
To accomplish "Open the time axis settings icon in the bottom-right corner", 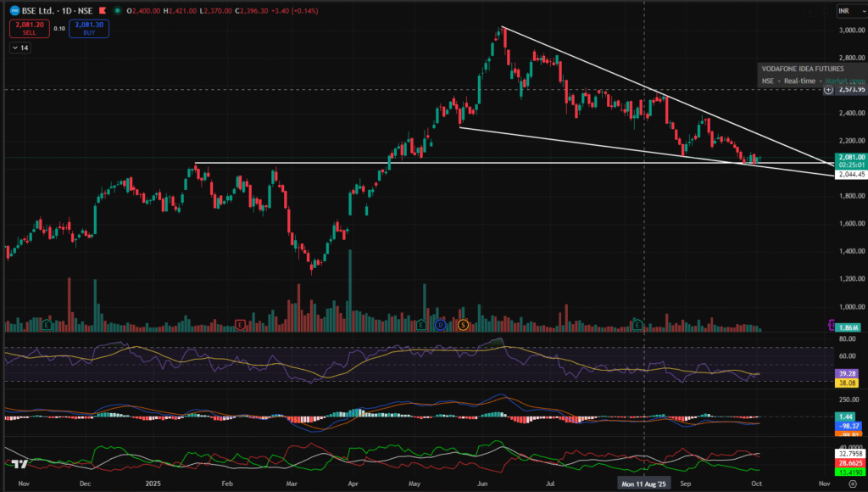I will click(x=851, y=482).
